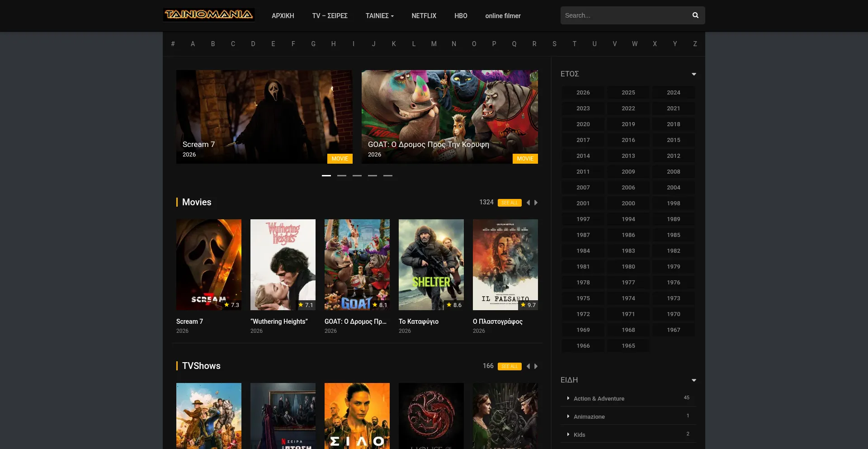The width and height of the screenshot is (868, 449).
Task: Show the first featured slide
Action: coord(326,175)
